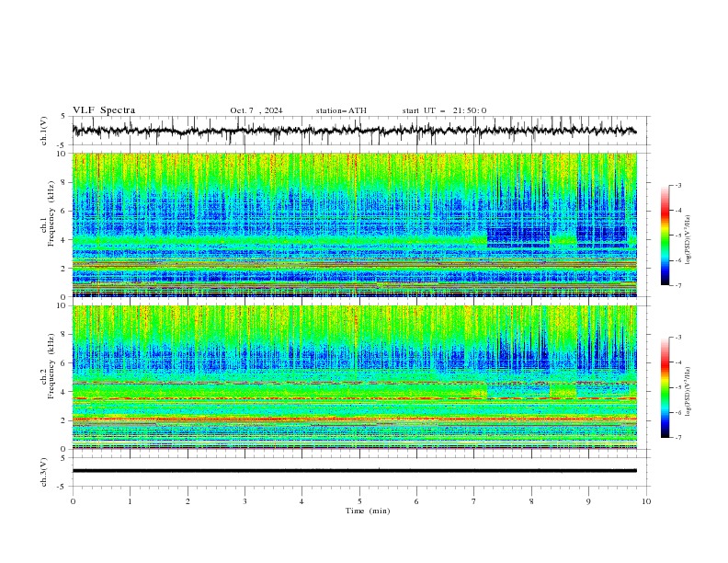Click the ch.2 "Frequency (kHz)" axis label

point(51,366)
